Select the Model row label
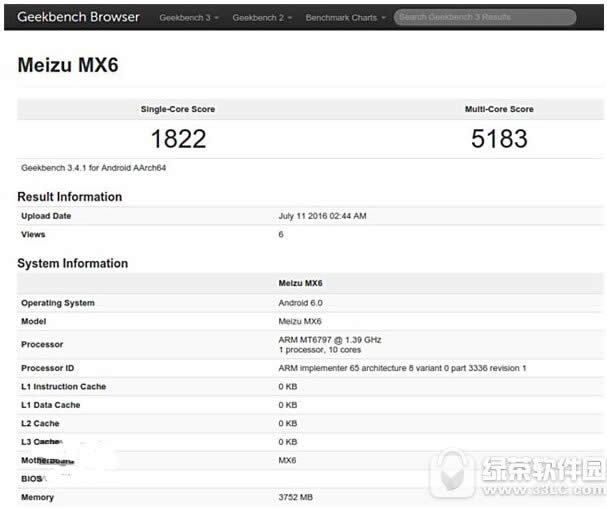 click(34, 321)
